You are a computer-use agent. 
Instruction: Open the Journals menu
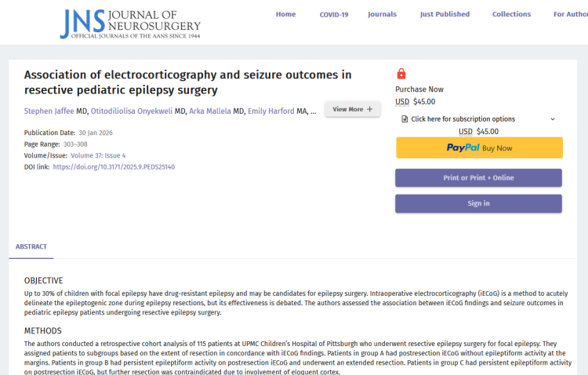[x=382, y=14]
